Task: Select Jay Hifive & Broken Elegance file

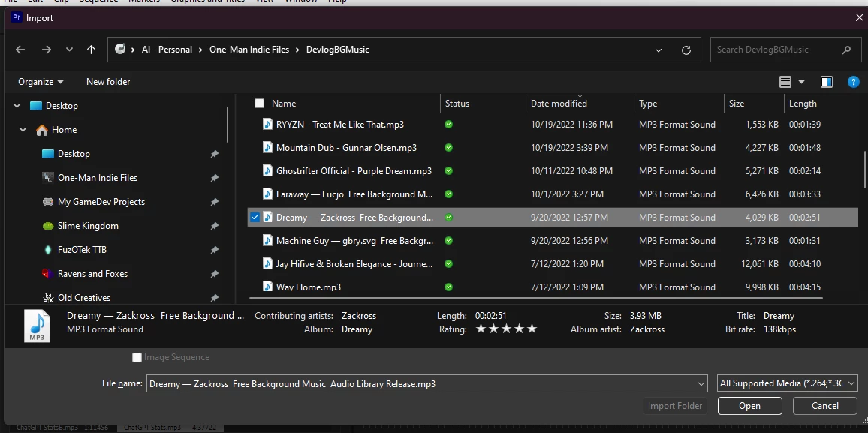Action: click(x=354, y=264)
